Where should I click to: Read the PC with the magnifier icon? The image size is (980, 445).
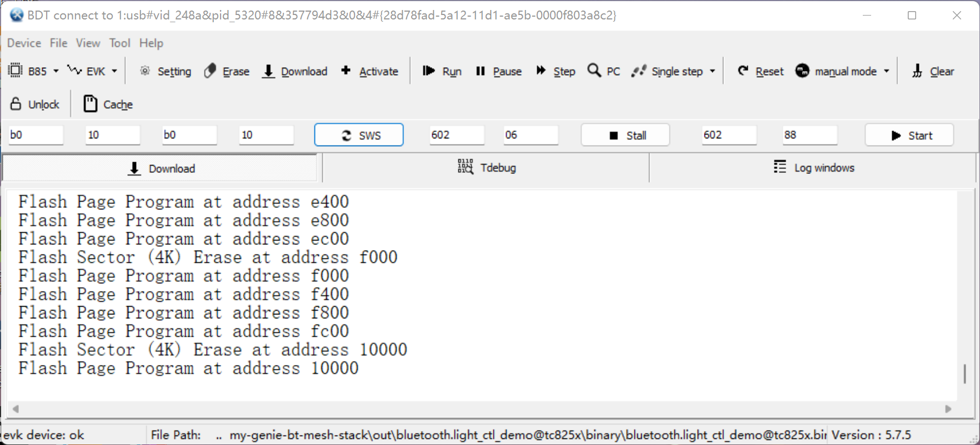pyautogui.click(x=594, y=71)
